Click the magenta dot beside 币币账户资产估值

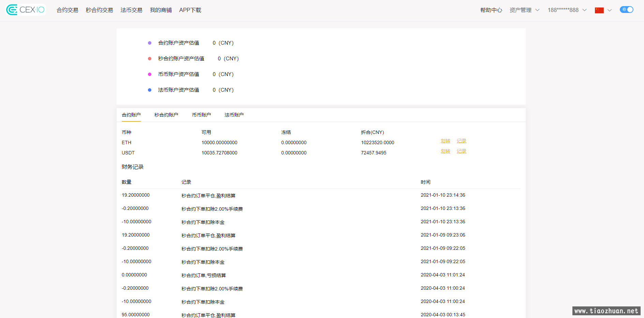point(150,74)
